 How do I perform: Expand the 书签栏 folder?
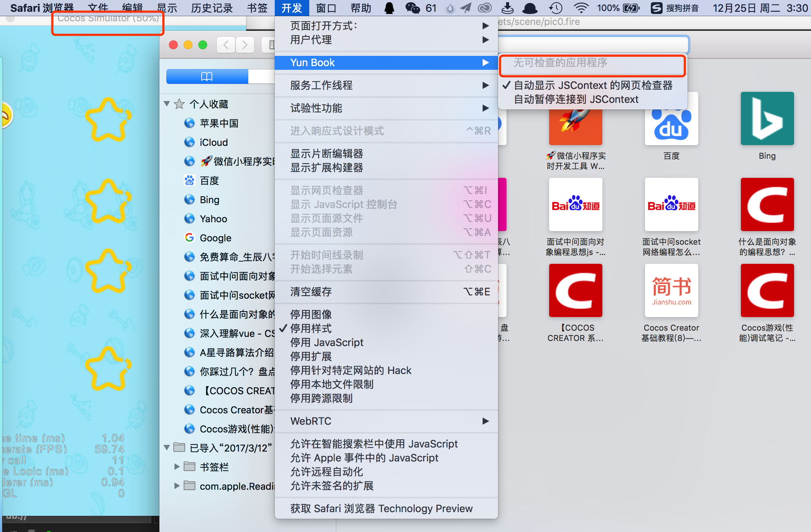[177, 467]
